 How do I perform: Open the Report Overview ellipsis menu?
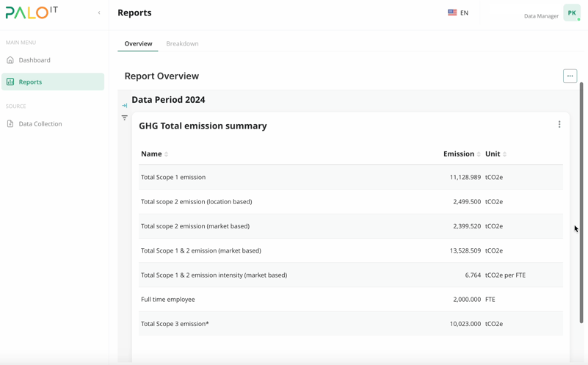pos(570,76)
